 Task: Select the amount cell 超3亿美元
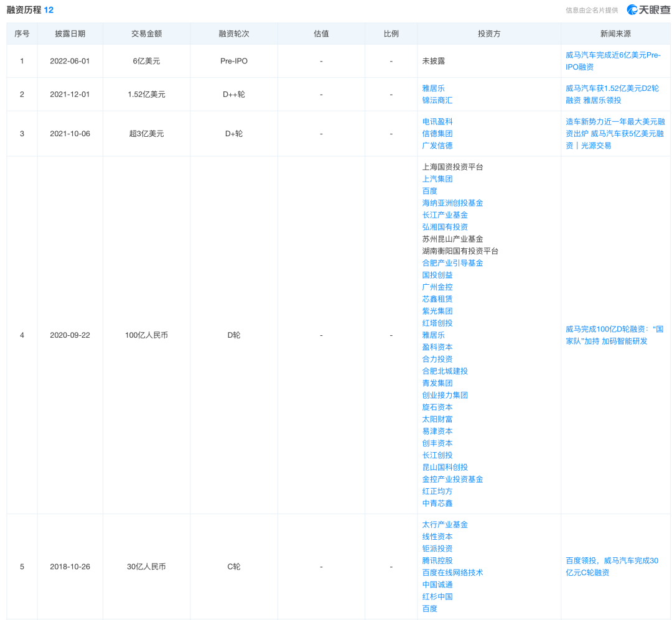(x=147, y=134)
